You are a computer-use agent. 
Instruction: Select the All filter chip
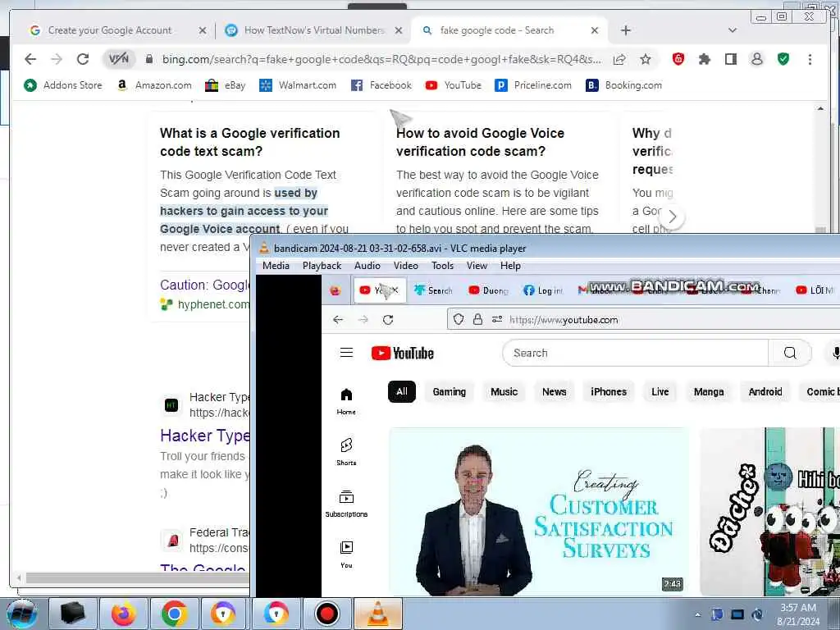tap(402, 391)
